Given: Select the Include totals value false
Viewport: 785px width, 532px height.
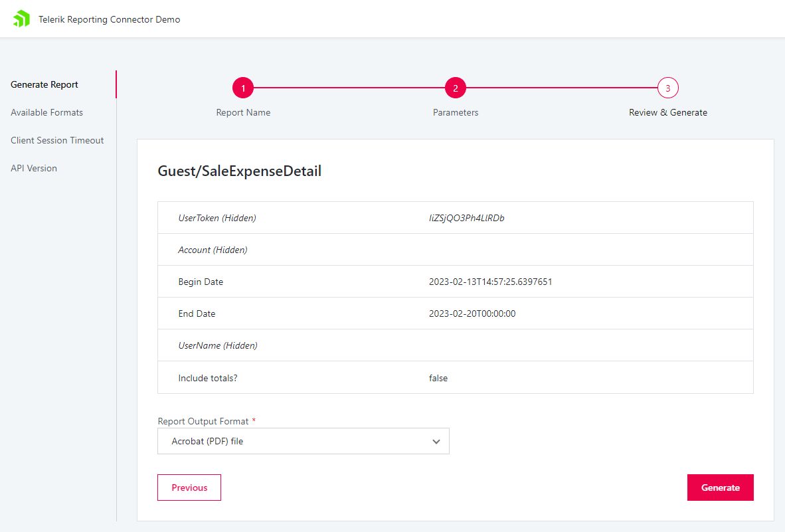Looking at the screenshot, I should 438,379.
